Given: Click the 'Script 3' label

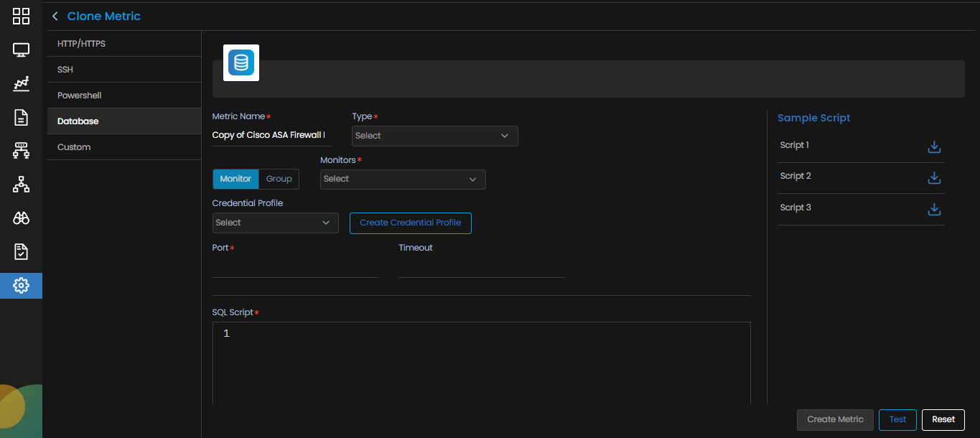Looking at the screenshot, I should click(x=795, y=208).
